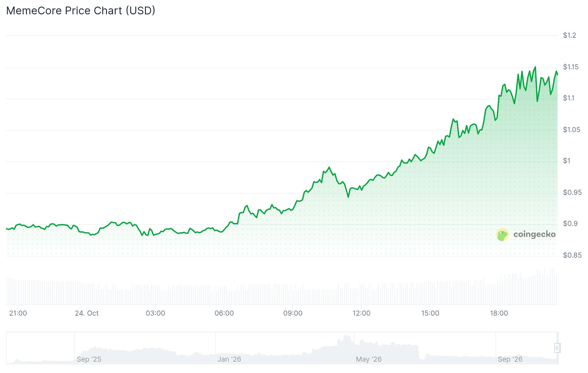Click the 09:00 time axis label
Viewport: 588px width, 373px height.
293,313
